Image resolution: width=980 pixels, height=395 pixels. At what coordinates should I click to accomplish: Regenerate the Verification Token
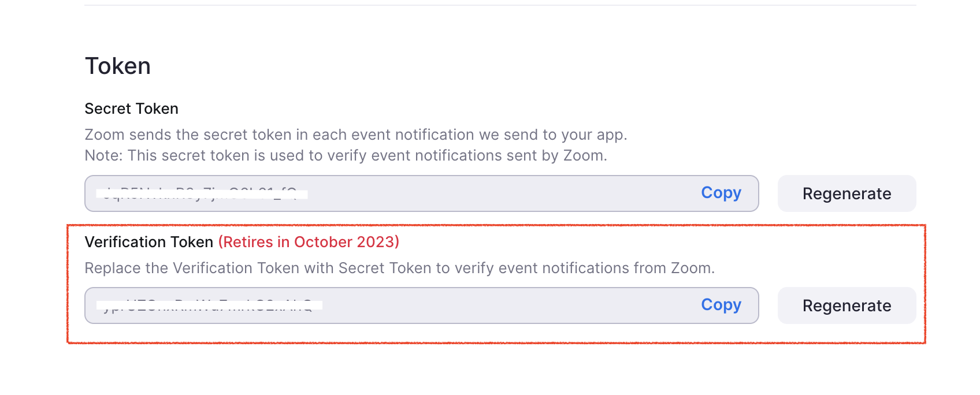847,305
